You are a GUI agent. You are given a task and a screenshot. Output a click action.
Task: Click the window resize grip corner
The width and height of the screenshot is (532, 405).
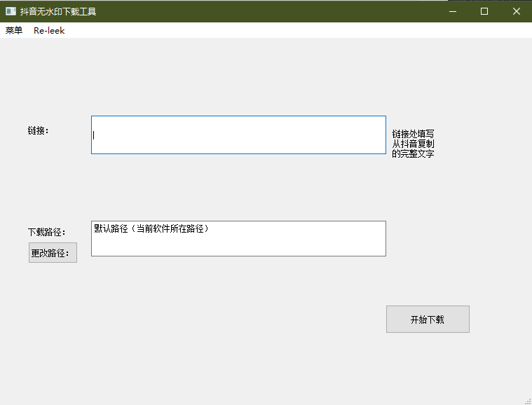pyautogui.click(x=528, y=401)
